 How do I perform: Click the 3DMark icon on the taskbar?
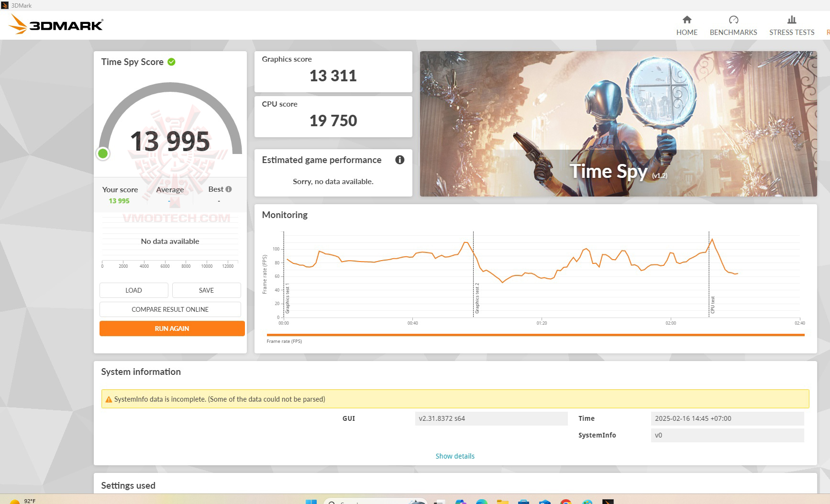(x=608, y=502)
